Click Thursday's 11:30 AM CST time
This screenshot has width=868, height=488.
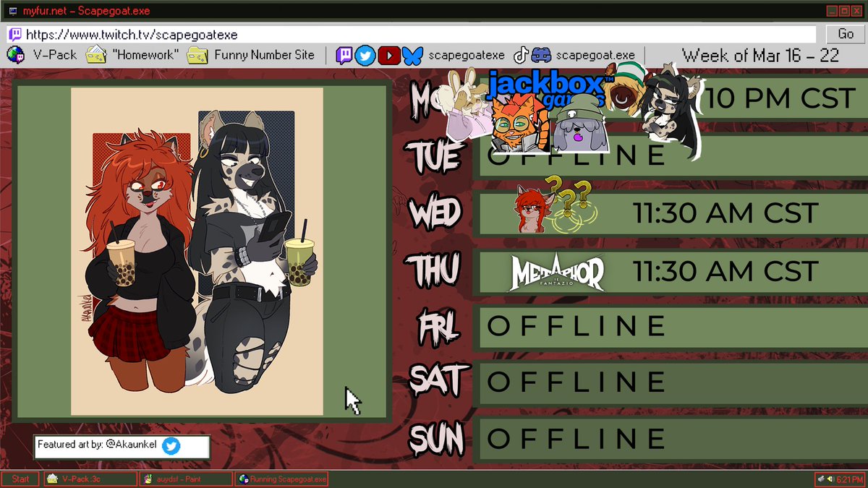(726, 270)
